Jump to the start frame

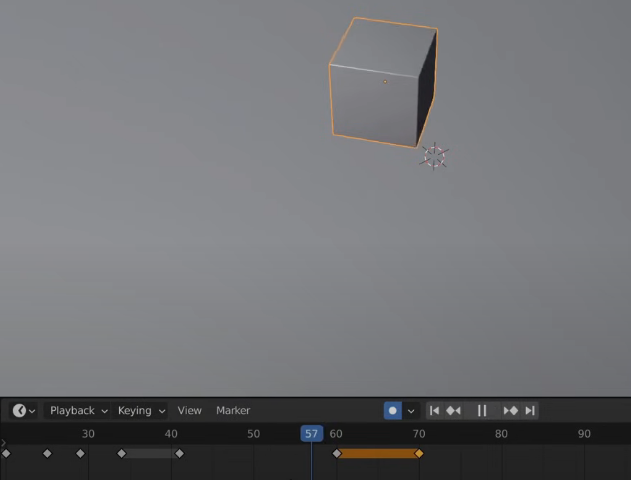435,410
